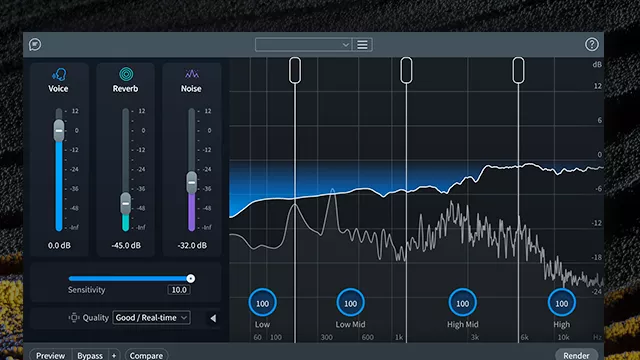
Task: Click the Sensitivity slider knob
Action: coord(191,278)
